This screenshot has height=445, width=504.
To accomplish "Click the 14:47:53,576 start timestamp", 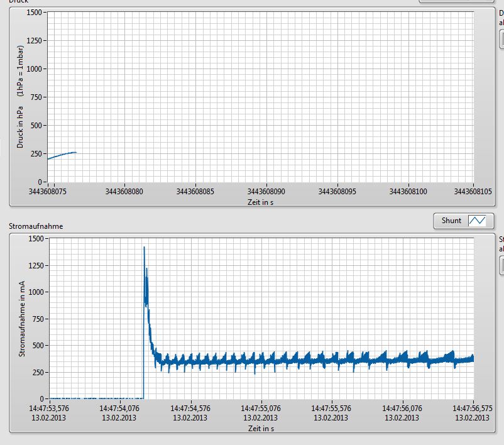I will click(x=49, y=409).
